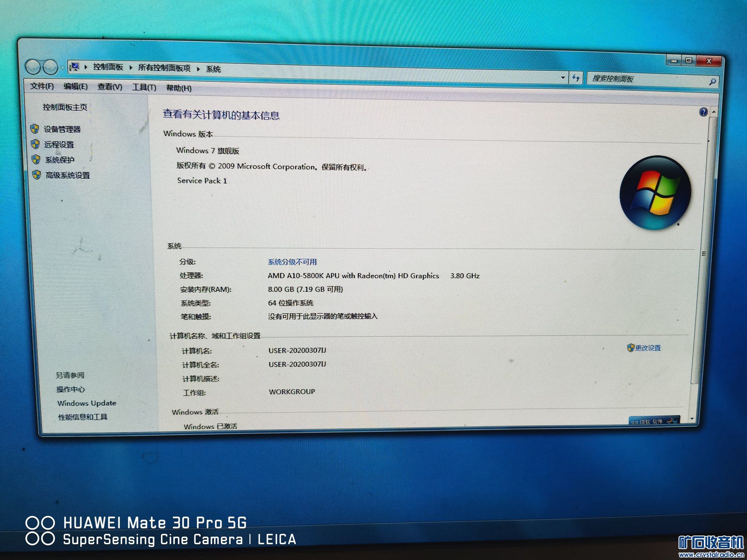Click the scrollbar down arrow
This screenshot has height=560, width=747.
click(x=692, y=419)
